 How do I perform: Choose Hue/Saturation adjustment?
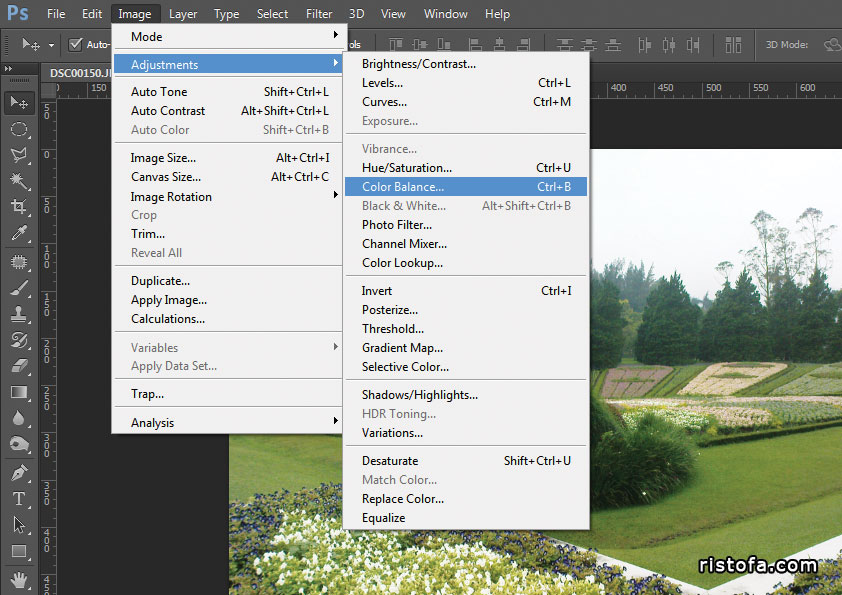(x=466, y=168)
